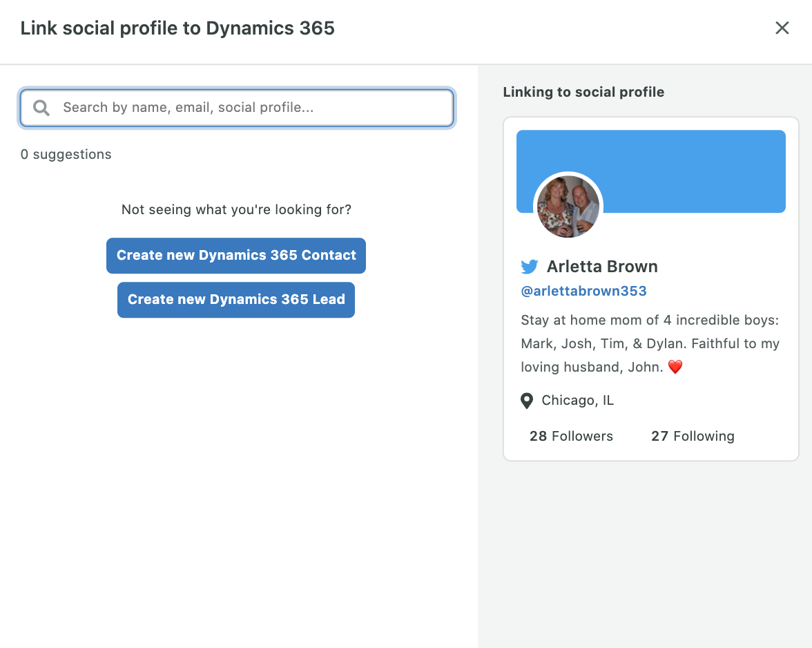This screenshot has height=648, width=812.
Task: Click 'Linking to social profile' heading
Action: [583, 92]
